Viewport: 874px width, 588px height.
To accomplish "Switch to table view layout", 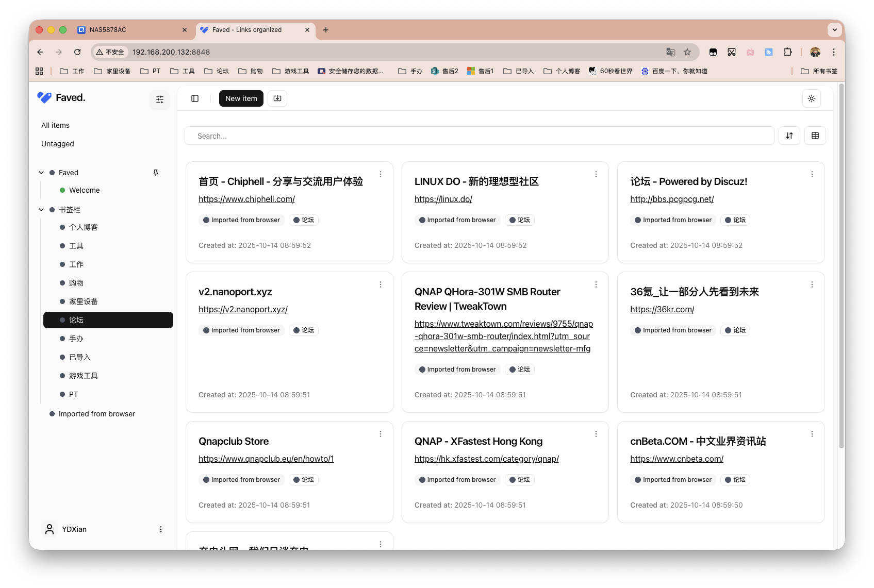I will coord(815,136).
